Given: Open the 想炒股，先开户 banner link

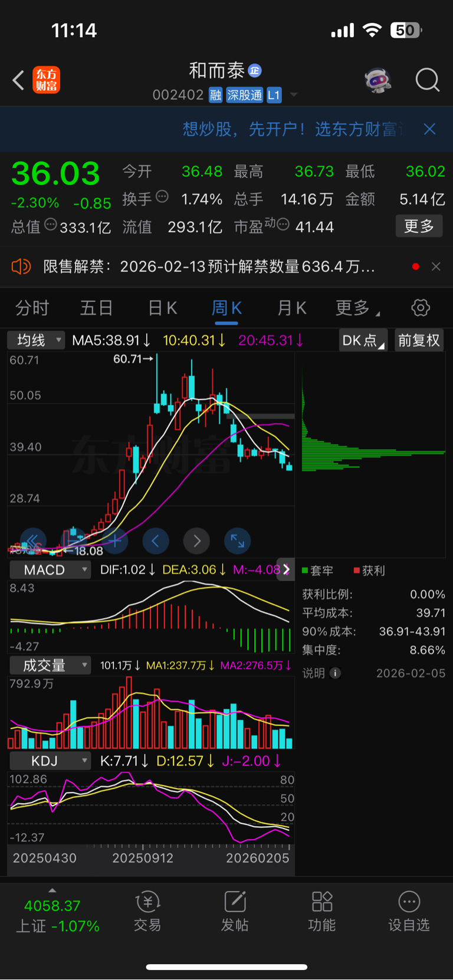Looking at the screenshot, I should click(x=293, y=129).
